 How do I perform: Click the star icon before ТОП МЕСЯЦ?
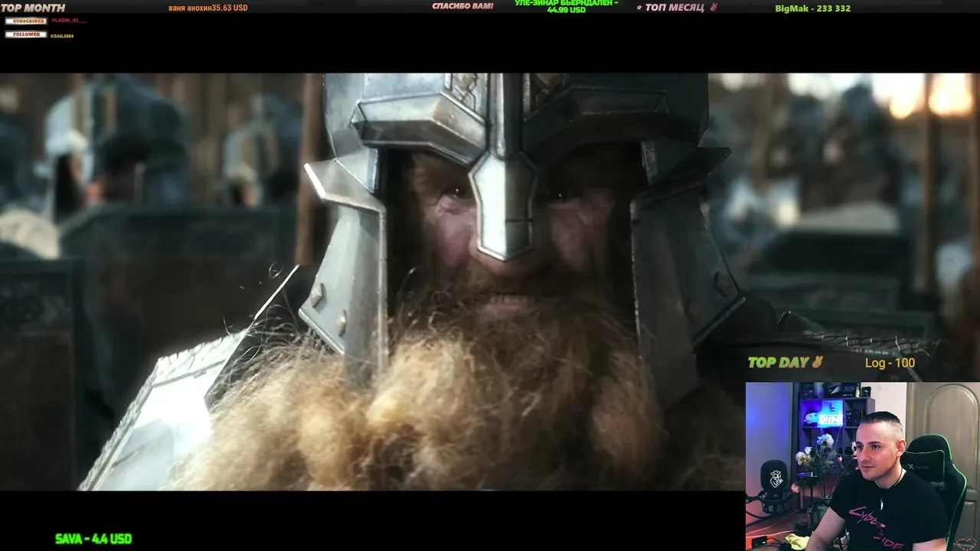coord(639,8)
